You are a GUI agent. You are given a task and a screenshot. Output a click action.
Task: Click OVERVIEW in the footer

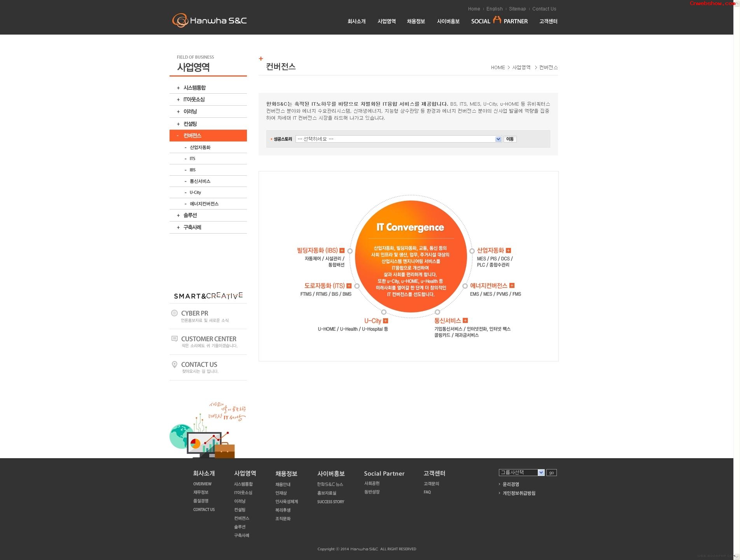[202, 484]
